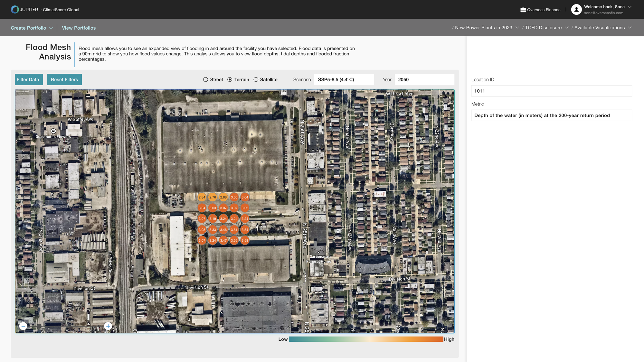The width and height of the screenshot is (644, 362).
Task: Select the 3.58 flood depth circle
Action: tap(245, 240)
